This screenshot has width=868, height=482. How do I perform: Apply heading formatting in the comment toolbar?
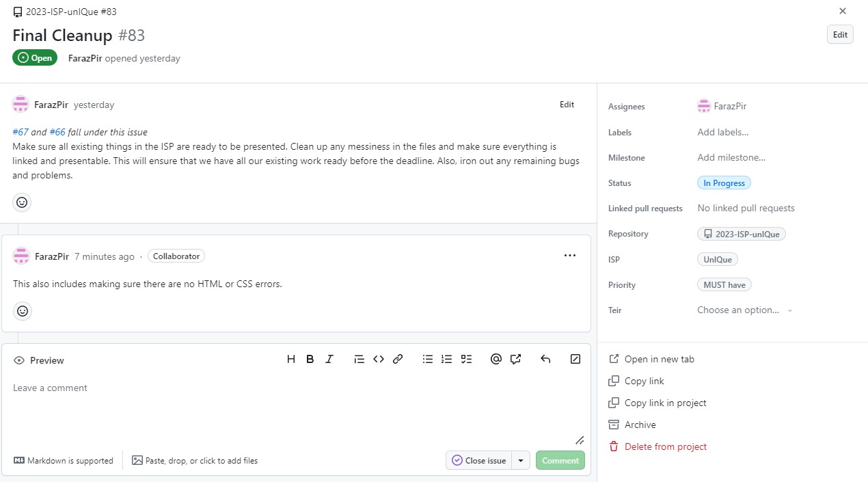pos(290,359)
